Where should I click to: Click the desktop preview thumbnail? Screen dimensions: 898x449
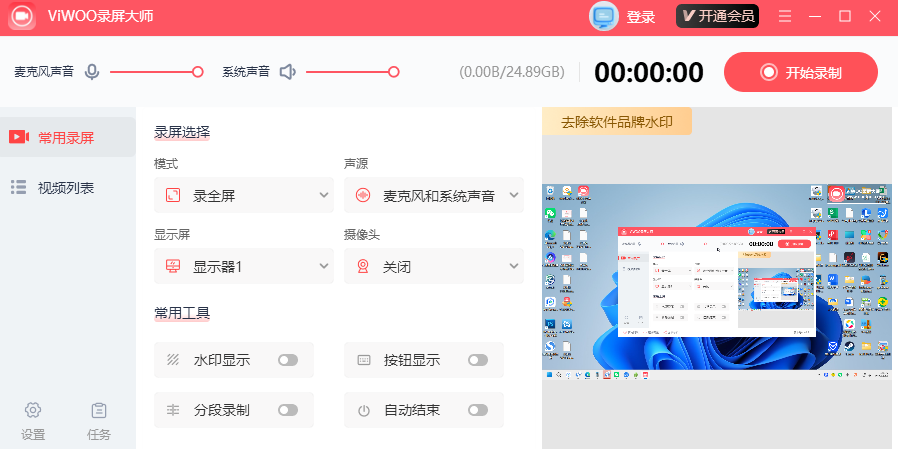(716, 282)
